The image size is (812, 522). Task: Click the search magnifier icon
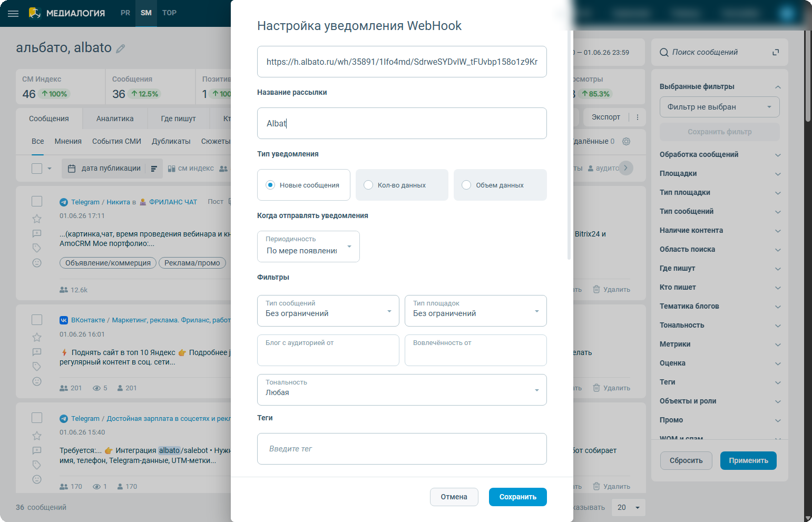(x=664, y=52)
